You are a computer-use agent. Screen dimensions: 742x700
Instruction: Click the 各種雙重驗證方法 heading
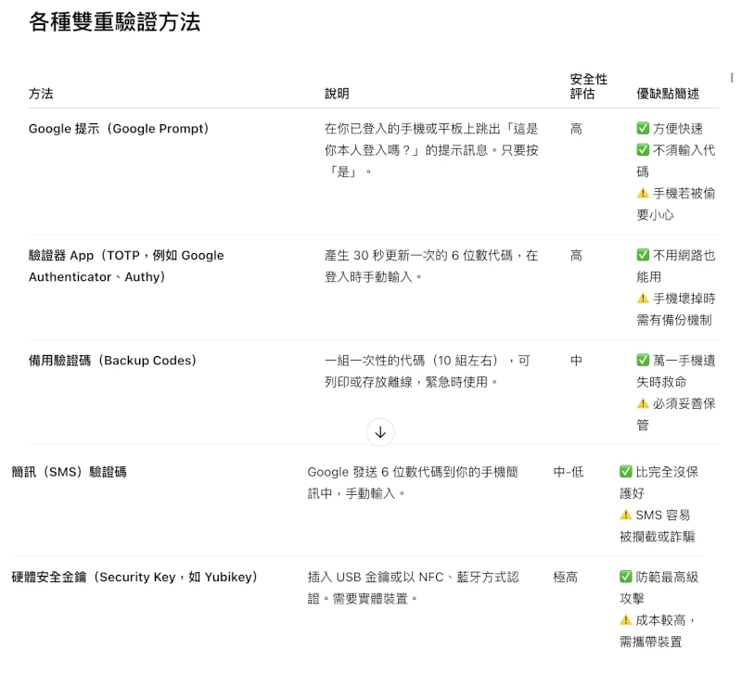[x=115, y=23]
